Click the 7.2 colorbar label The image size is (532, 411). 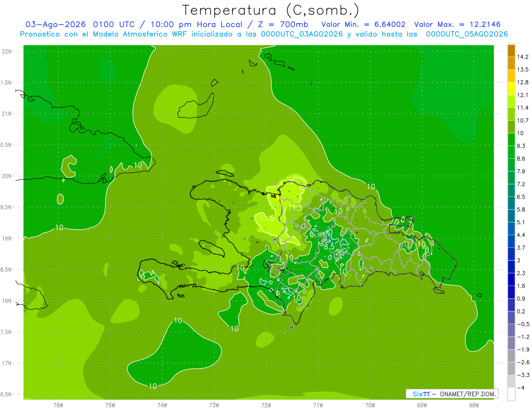click(521, 184)
